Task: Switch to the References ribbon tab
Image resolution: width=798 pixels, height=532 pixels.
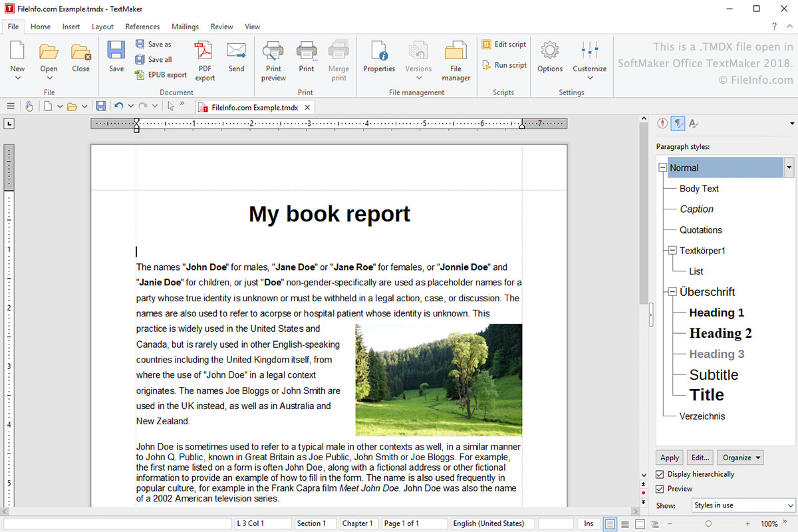Action: point(142,27)
